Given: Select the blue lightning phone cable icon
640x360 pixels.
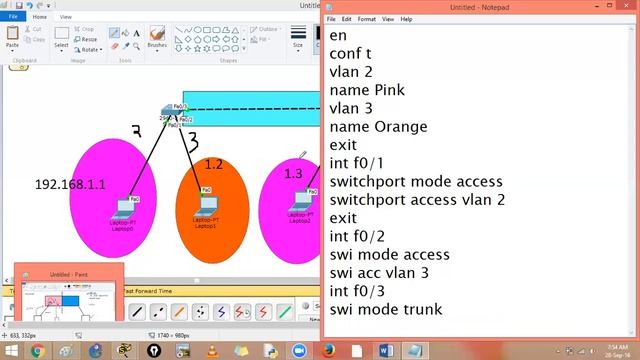Looking at the screenshot, I should tap(221, 312).
